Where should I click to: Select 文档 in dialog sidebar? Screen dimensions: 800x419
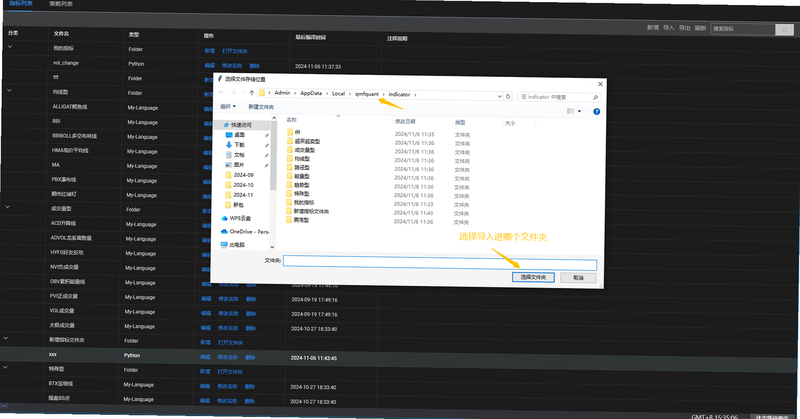(239, 155)
